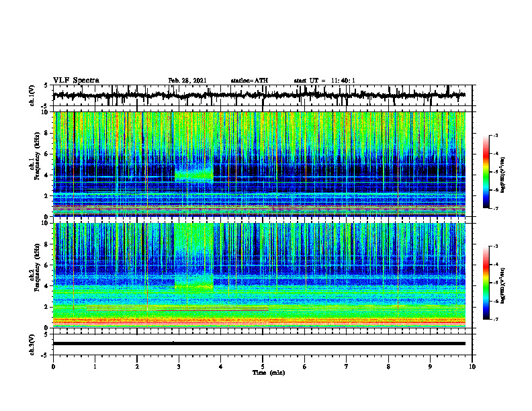Image resolution: width=532 pixels, height=411 pixels.
Task: Click the "-3" label on the ch.1 color scale
Action: coord(495,135)
